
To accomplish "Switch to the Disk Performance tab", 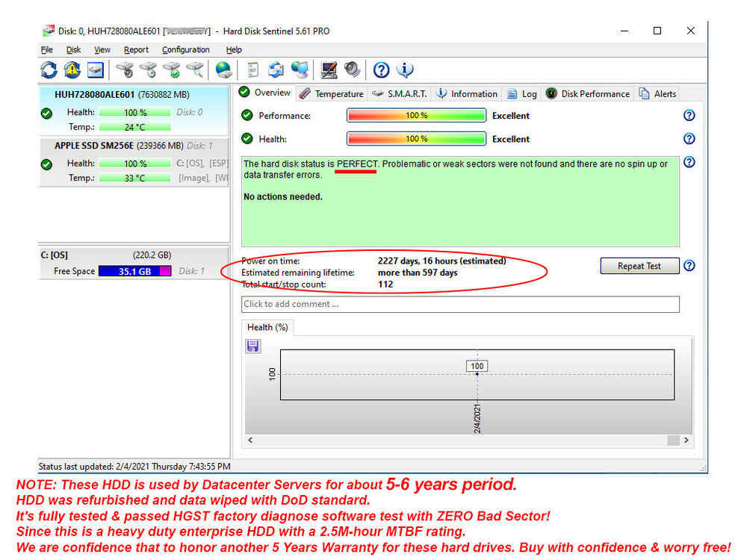I will pos(588,94).
